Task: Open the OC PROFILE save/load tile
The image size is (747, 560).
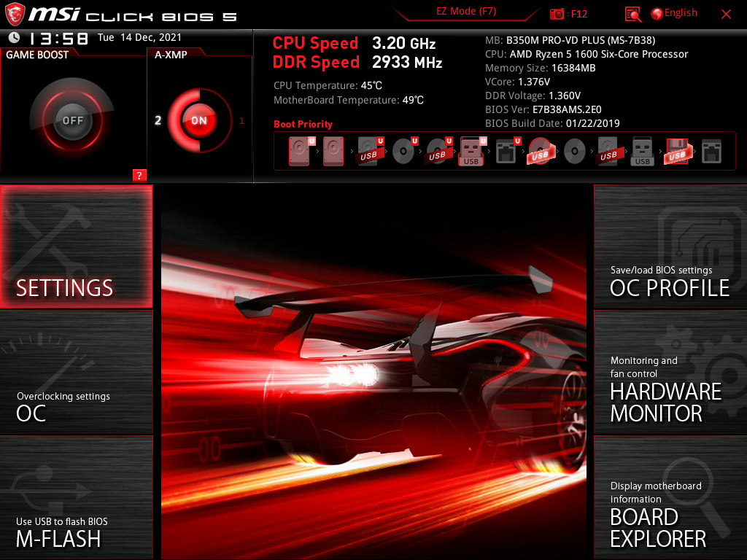Action: (670, 246)
